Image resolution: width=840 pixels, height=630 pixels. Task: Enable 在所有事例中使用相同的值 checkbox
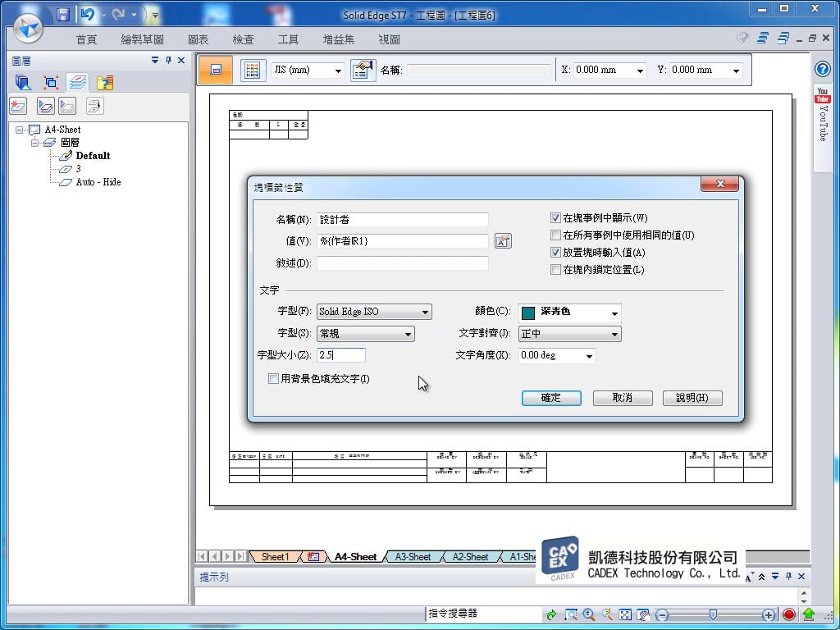(x=555, y=235)
